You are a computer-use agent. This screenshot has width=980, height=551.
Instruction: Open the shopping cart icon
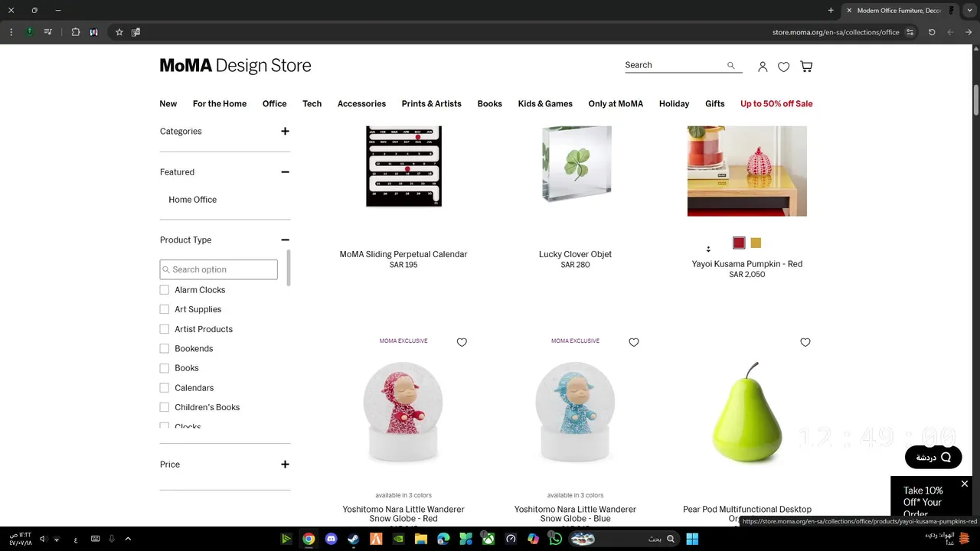tap(806, 67)
